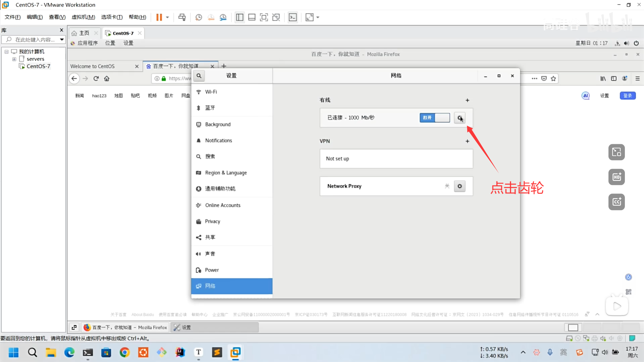Click Firefox home button icon
644x362 pixels.
107,78
